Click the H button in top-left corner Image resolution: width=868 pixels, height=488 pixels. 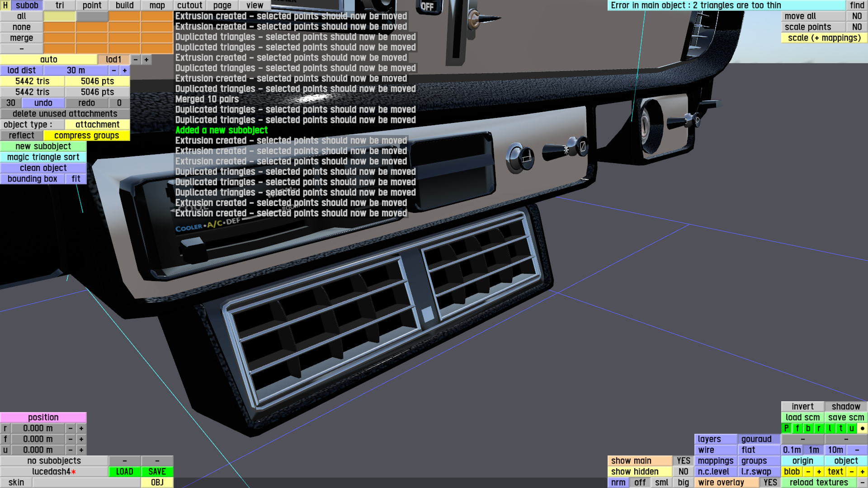(x=5, y=5)
